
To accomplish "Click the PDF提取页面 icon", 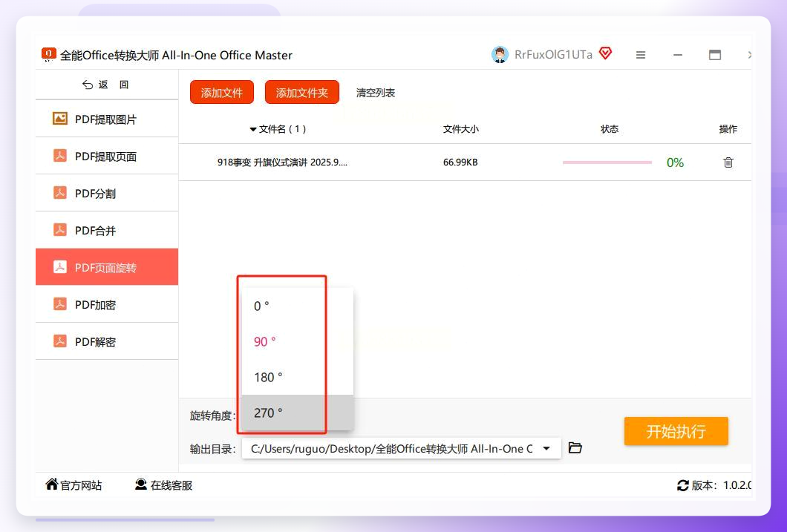I will pos(60,156).
